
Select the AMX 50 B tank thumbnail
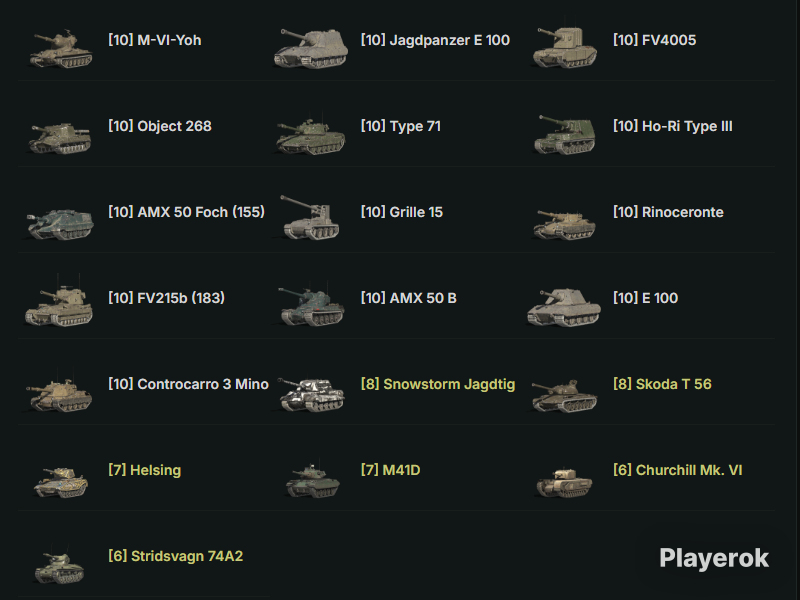pos(311,306)
